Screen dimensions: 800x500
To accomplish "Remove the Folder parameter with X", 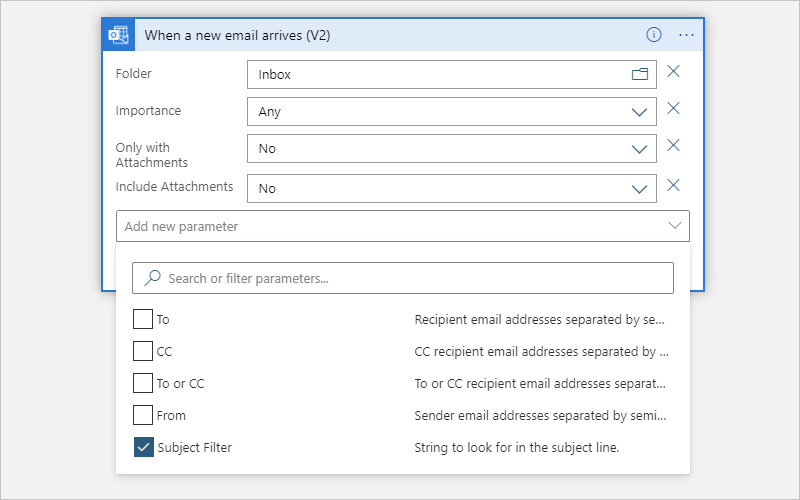I will (x=673, y=71).
